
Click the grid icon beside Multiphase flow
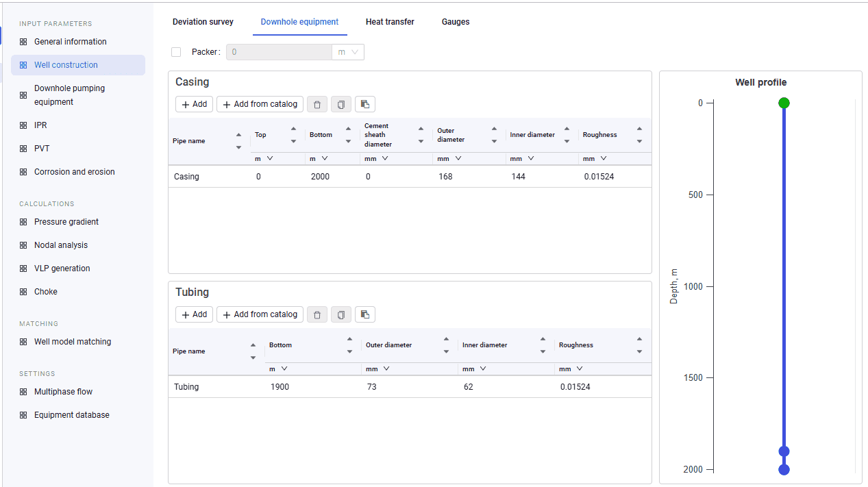(23, 392)
